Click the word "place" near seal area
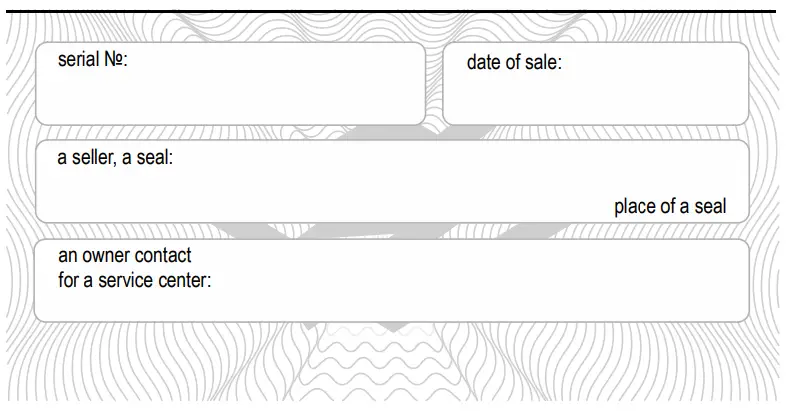This screenshot has width=787, height=411. [x=635, y=207]
